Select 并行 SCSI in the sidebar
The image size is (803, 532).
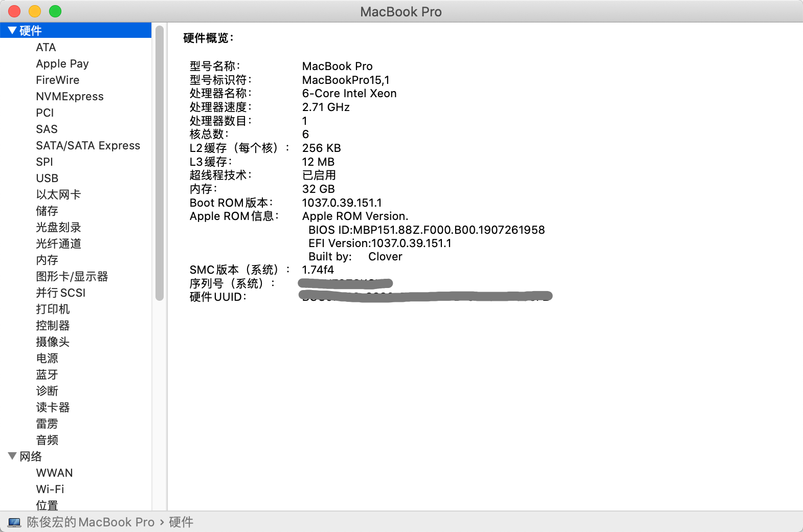[x=60, y=293]
